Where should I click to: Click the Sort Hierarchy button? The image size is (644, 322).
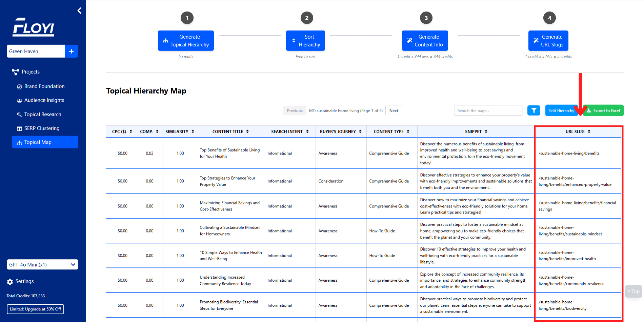305,41
